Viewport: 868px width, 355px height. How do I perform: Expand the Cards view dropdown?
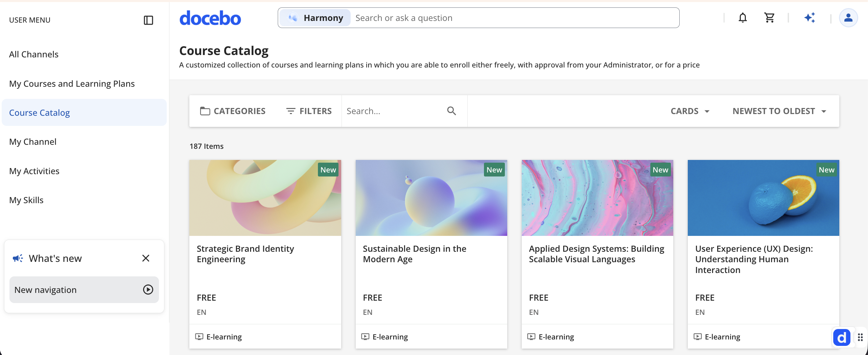pyautogui.click(x=690, y=111)
